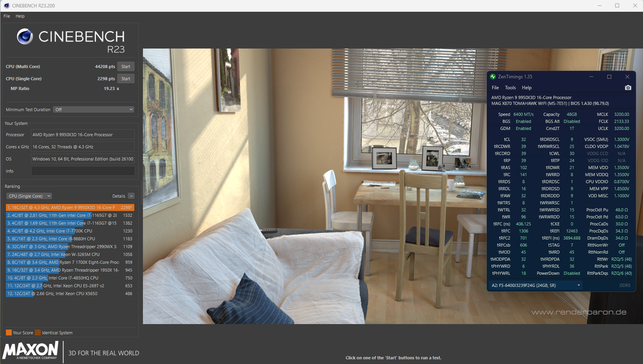
Task: Click the orange Your Score legend swatch
Action: [x=9, y=333]
